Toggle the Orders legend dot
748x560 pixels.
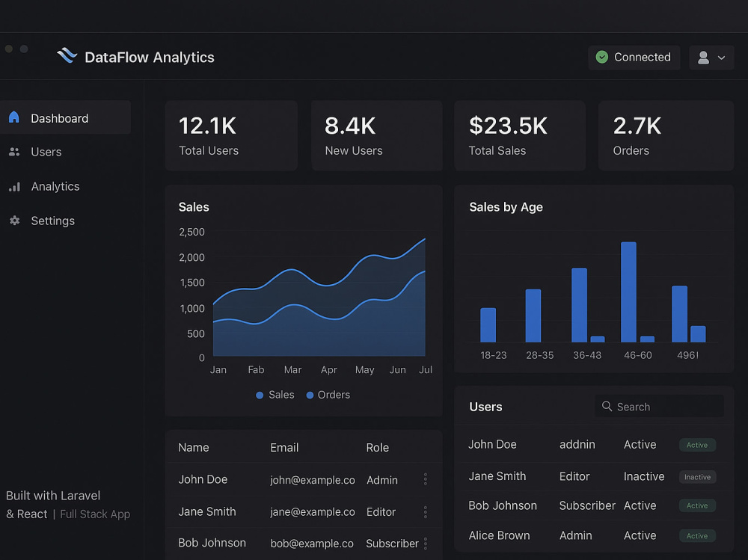click(x=310, y=395)
